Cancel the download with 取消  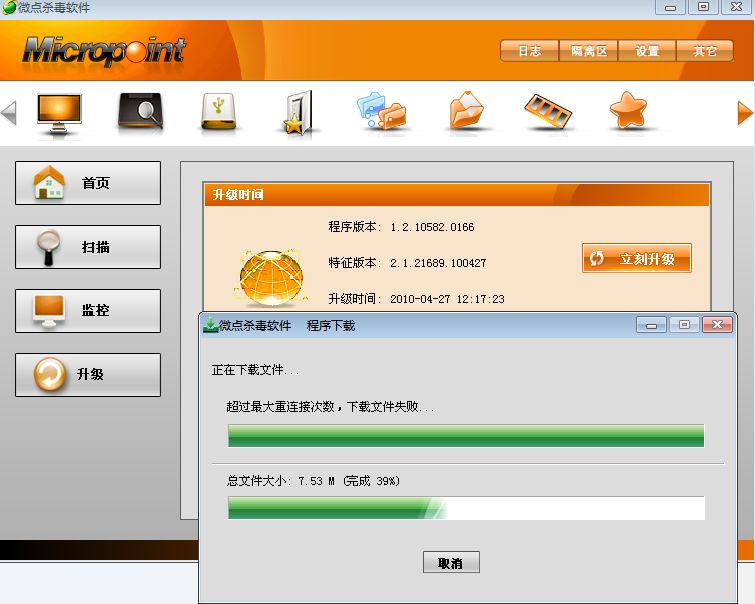[x=451, y=563]
